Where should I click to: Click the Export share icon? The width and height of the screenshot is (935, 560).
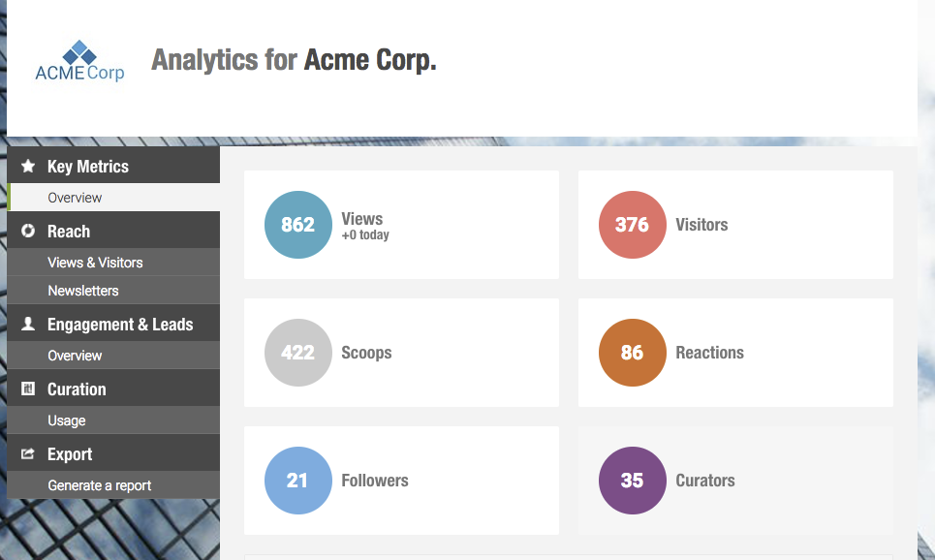pos(28,453)
